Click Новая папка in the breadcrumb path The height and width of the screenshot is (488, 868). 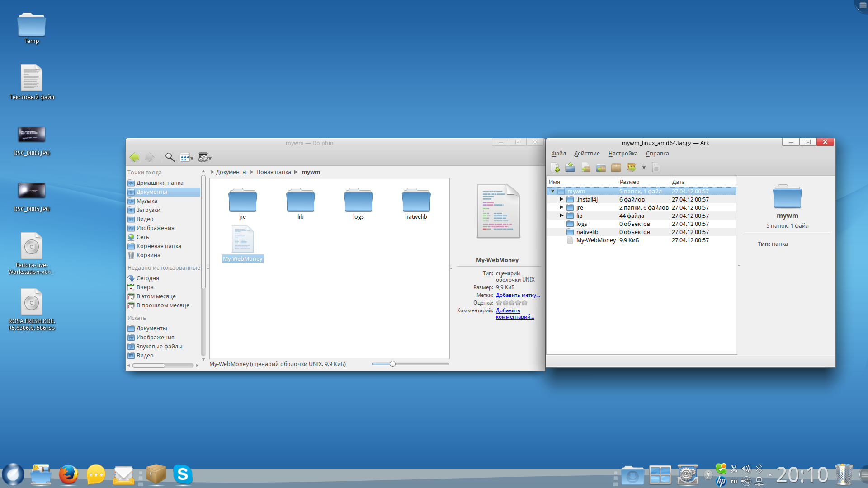pos(274,172)
